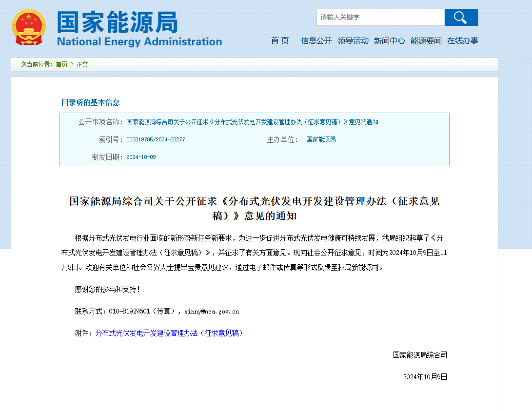Screen dimensions: 532x411
Task: Open 新闻中心 in the navigation bar
Action: [x=390, y=40]
